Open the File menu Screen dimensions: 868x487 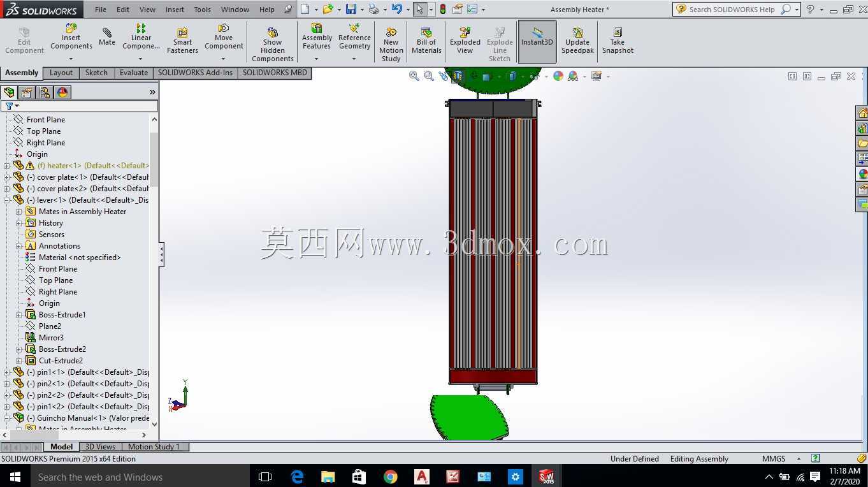[101, 10]
